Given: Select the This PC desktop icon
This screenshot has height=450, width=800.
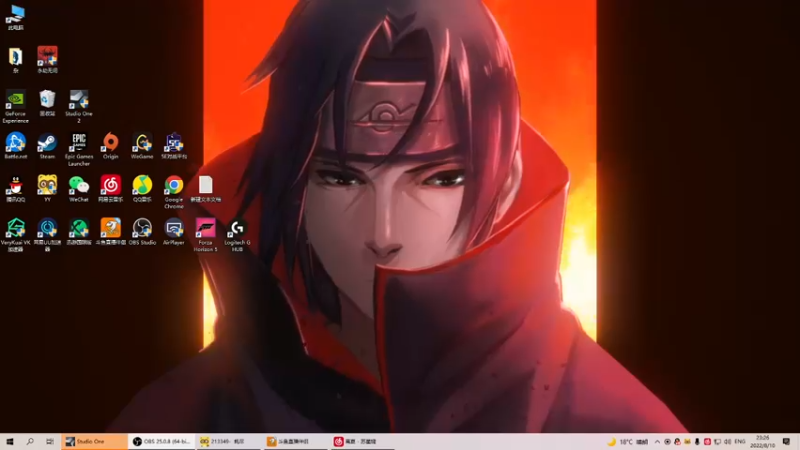Looking at the screenshot, I should click(x=16, y=17).
